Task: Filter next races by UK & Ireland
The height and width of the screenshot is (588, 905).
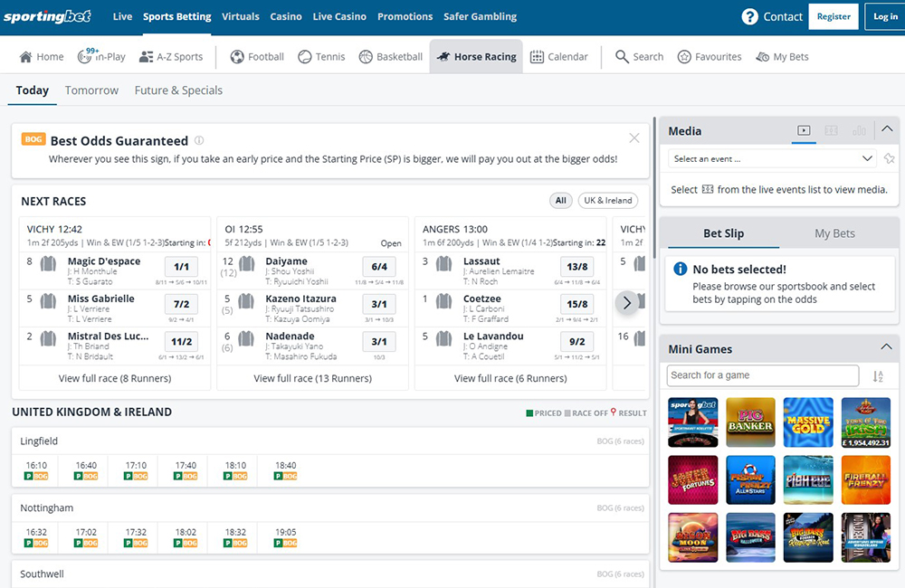Action: (608, 200)
